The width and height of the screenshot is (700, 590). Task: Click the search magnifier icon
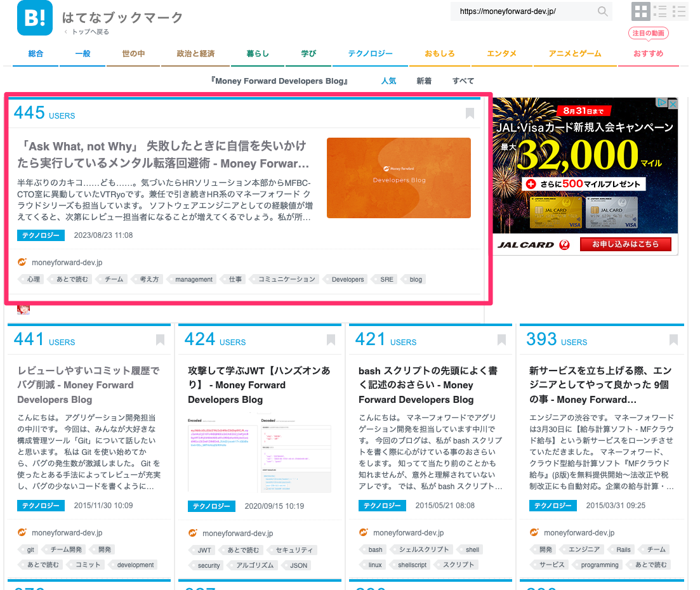pyautogui.click(x=603, y=11)
